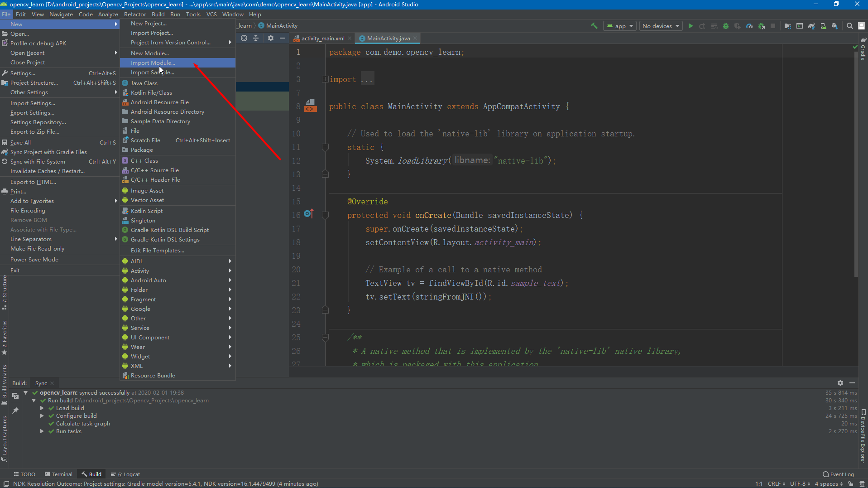
Task: Click the Search Everywhere magnifier icon
Action: (x=850, y=26)
